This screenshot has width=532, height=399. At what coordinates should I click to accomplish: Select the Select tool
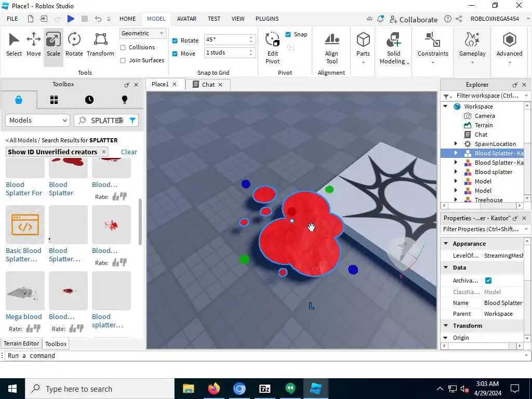[x=14, y=45]
